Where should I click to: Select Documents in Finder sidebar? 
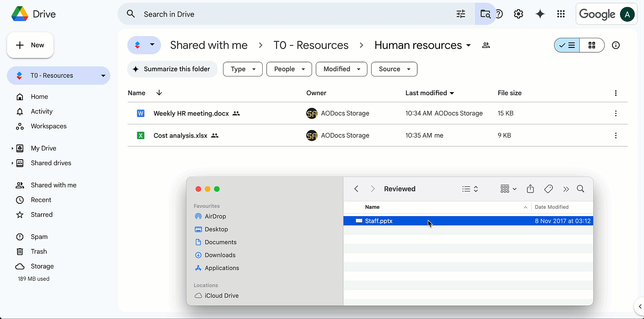pos(220,242)
